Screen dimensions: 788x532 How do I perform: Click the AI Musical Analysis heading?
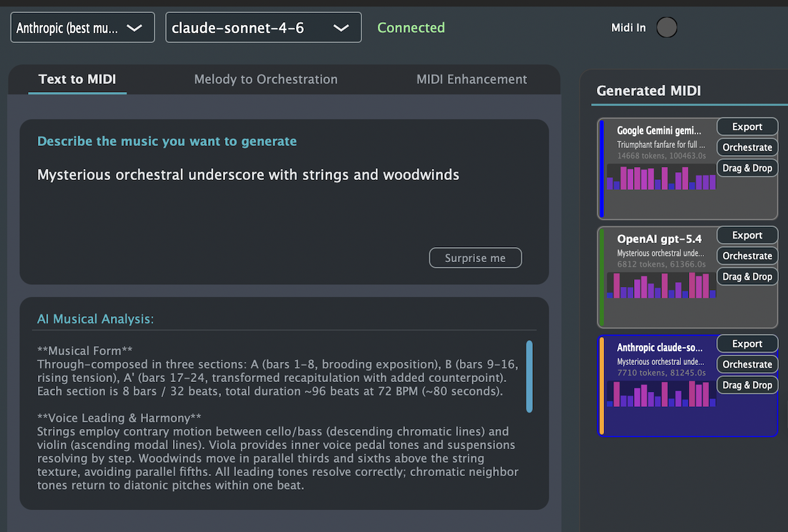(x=95, y=319)
